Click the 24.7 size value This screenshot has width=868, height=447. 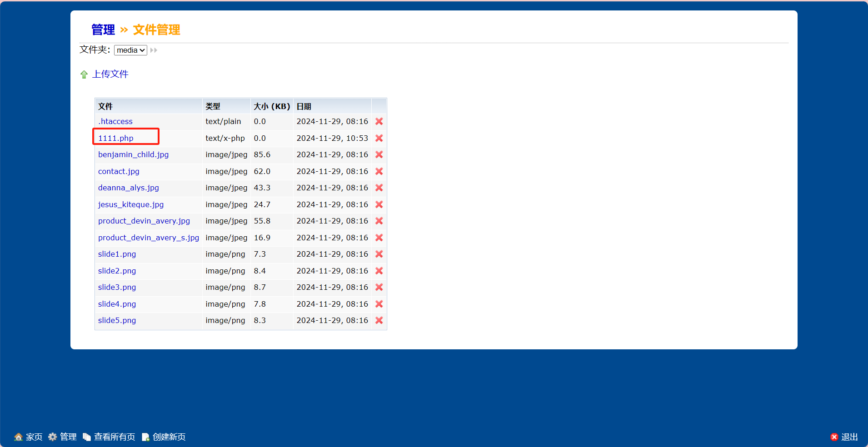pos(262,204)
